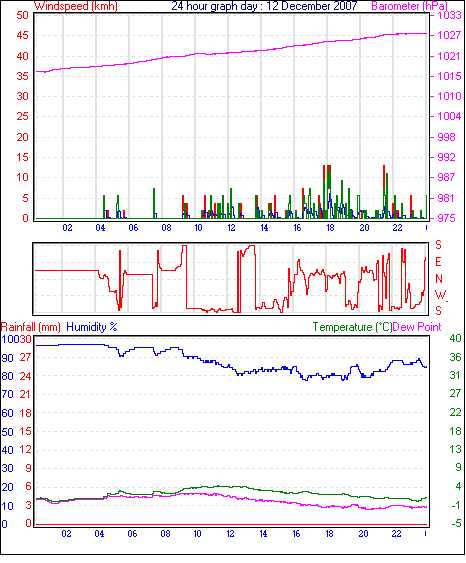Click the Barometer (hPa) axis label
The height and width of the screenshot is (563, 466).
tap(409, 6)
